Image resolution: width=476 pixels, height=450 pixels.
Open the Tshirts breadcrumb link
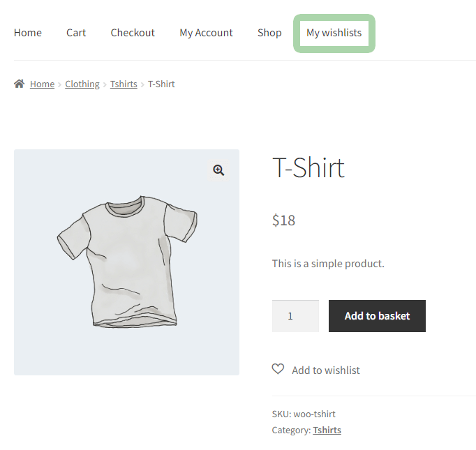click(x=124, y=84)
